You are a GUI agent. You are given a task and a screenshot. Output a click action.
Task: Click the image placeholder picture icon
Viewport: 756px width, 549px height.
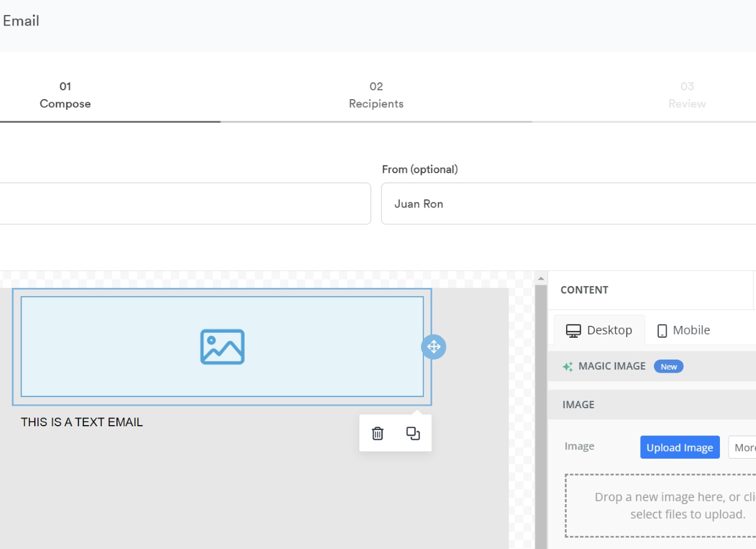(222, 346)
